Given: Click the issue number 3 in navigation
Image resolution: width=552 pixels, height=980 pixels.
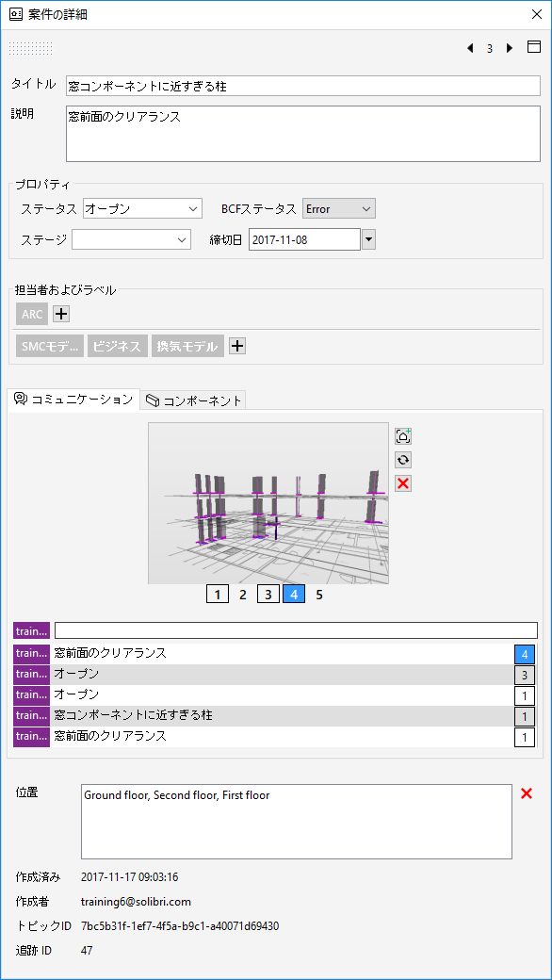Looking at the screenshot, I should tap(490, 49).
